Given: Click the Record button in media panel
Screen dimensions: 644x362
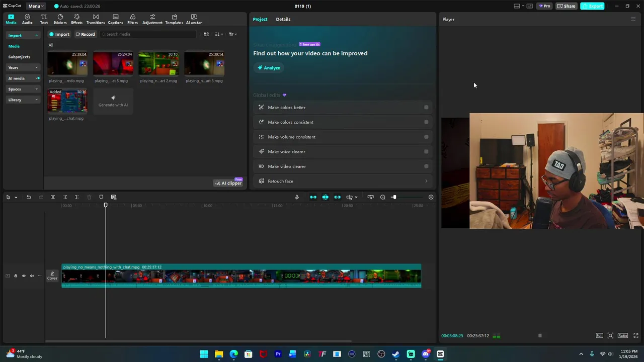Looking at the screenshot, I should (85, 34).
